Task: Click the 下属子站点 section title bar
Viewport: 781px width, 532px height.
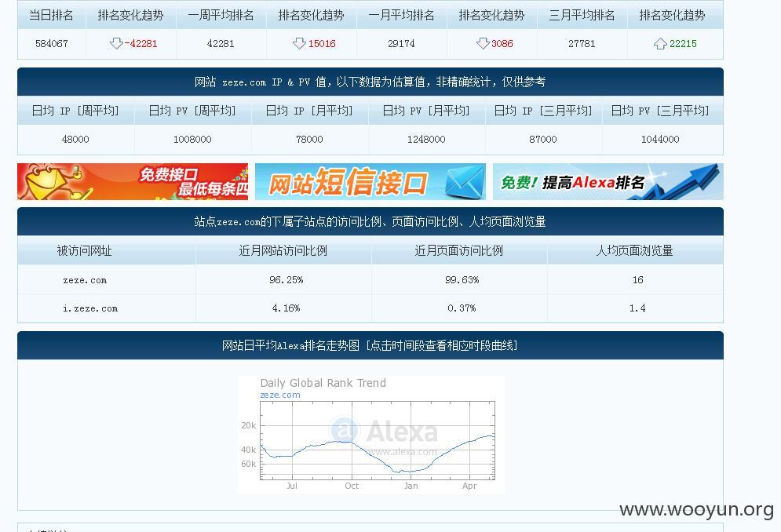Action: (x=370, y=221)
